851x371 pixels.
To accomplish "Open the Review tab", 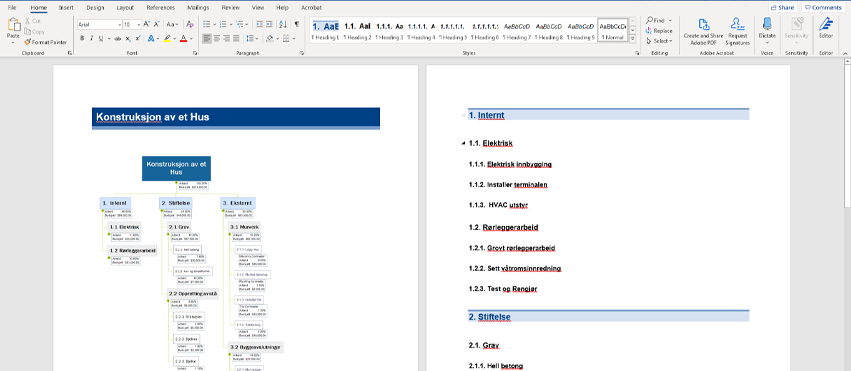I will pos(231,8).
